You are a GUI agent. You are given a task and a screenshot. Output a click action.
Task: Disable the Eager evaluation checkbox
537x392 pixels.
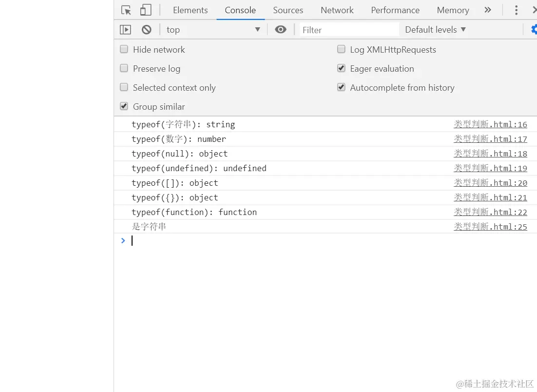341,68
